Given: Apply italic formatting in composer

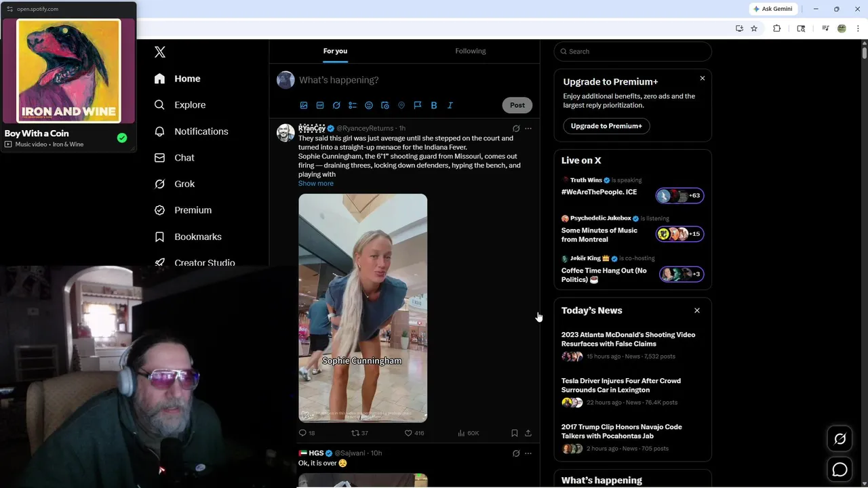Looking at the screenshot, I should [x=450, y=105].
